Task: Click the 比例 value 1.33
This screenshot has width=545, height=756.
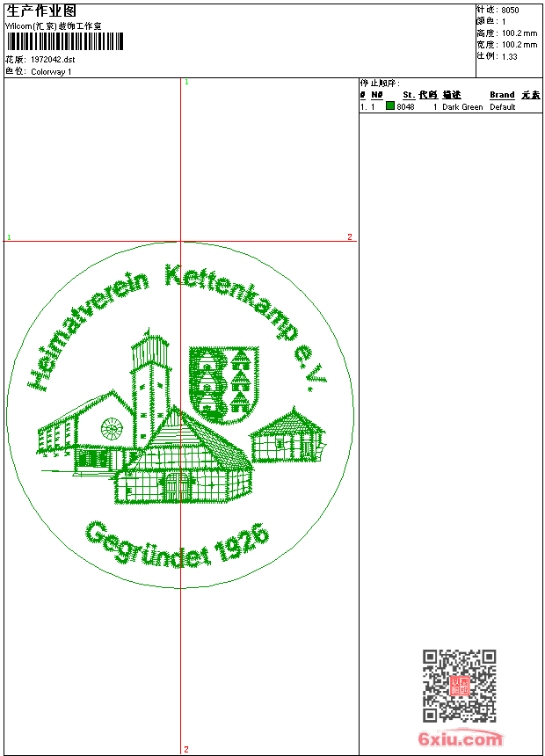Action: (509, 56)
